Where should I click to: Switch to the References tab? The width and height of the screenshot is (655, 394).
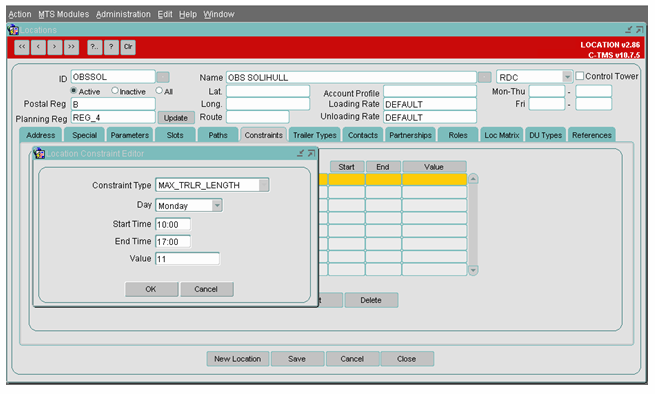point(592,135)
